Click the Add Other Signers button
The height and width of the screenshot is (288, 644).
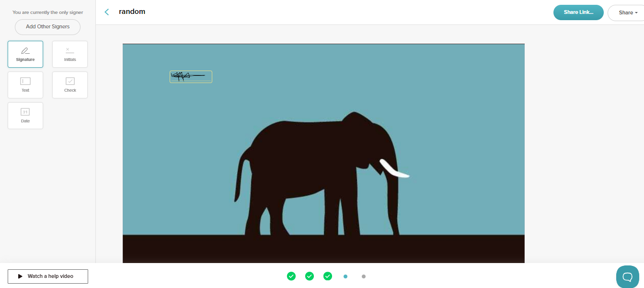[47, 27]
